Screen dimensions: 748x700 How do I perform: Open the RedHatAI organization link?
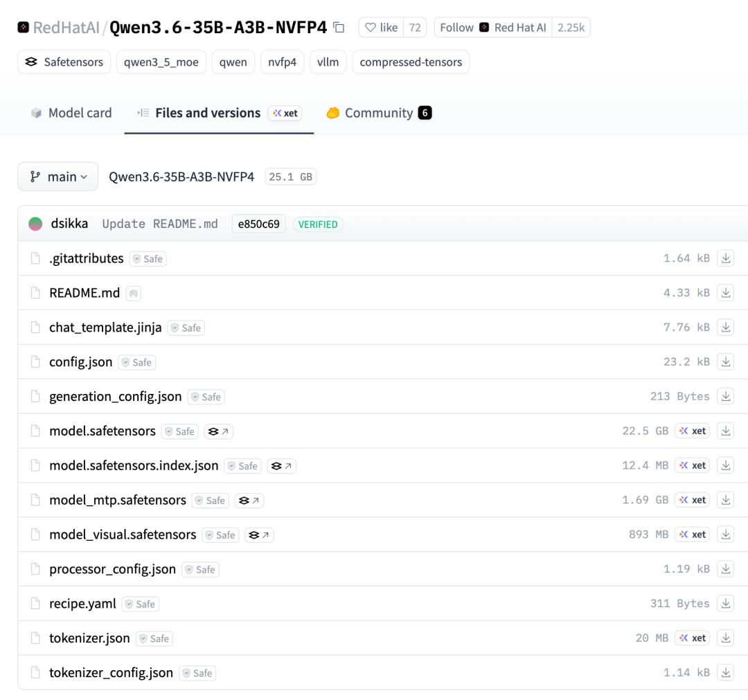pos(66,28)
